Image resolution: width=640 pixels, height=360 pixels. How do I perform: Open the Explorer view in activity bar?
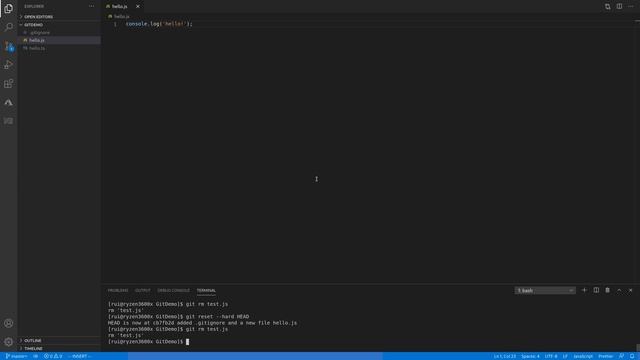pyautogui.click(x=8, y=8)
